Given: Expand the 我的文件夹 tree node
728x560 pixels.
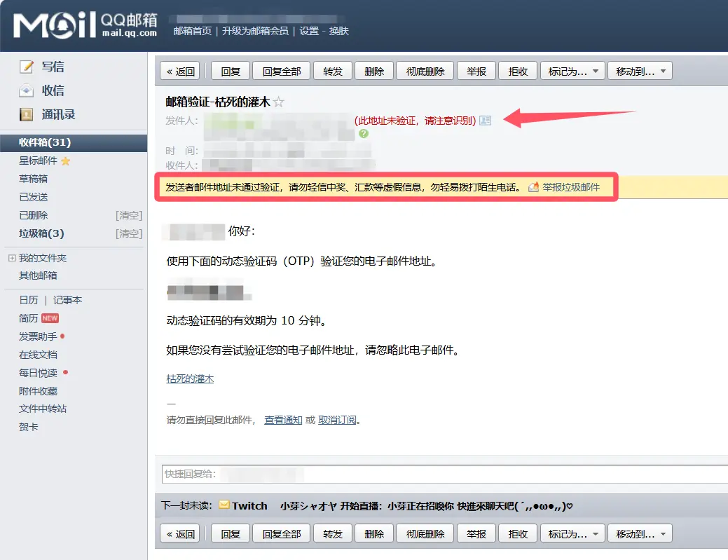Looking at the screenshot, I should click(12, 258).
